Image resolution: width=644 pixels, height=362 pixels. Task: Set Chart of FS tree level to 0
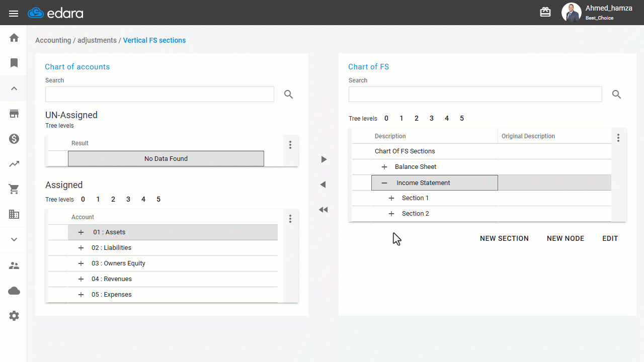pos(386,118)
